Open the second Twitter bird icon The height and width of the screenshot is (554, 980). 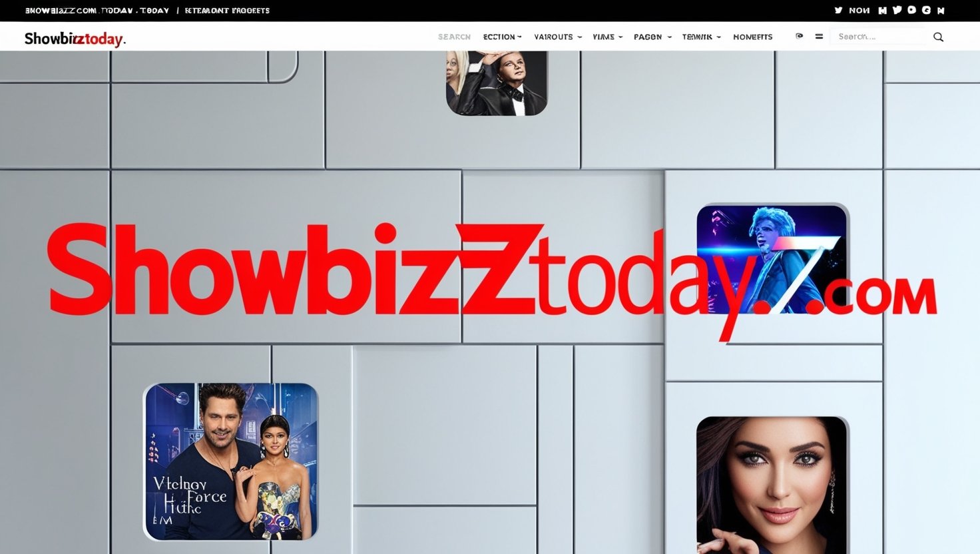pos(897,10)
